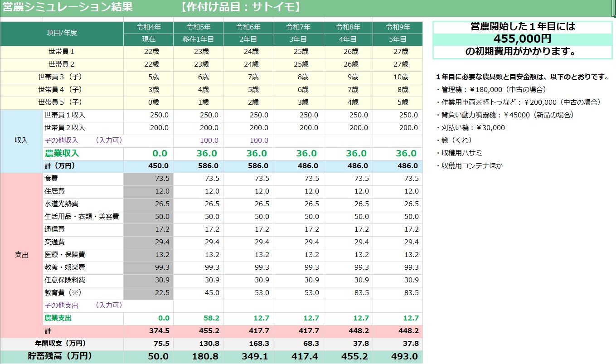This screenshot has width=616, height=364.
Task: Select the 食費 row label
Action: 83,179
